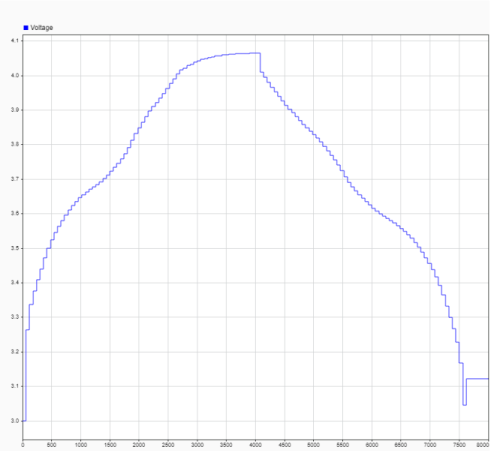Select the 2000 x-axis tick label
Screen dimensions: 497x456
(x=139, y=445)
